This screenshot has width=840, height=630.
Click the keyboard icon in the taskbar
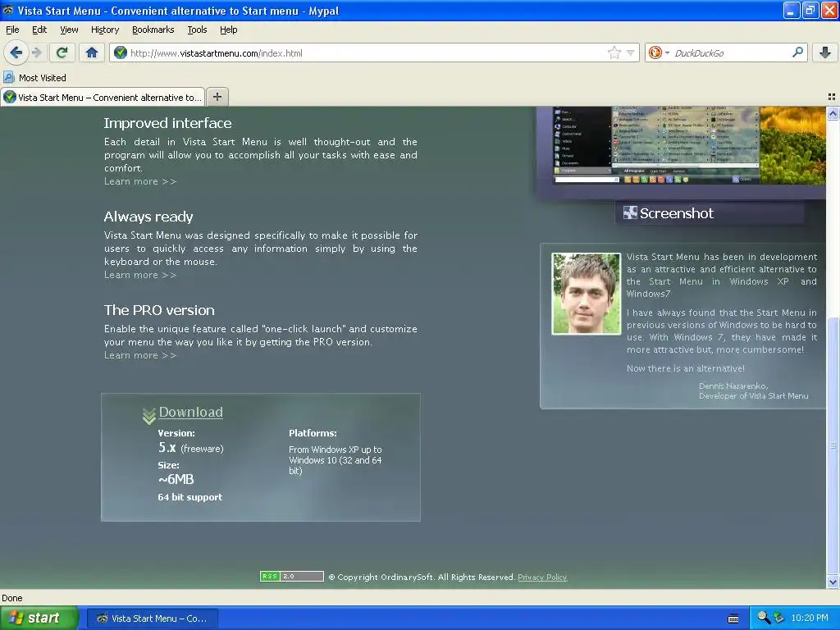(733, 619)
